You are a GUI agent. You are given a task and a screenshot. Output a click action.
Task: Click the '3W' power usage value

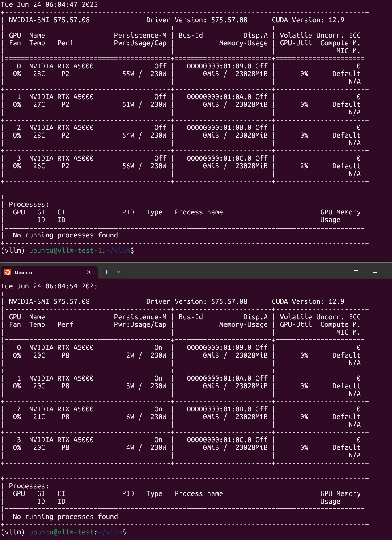point(130,386)
